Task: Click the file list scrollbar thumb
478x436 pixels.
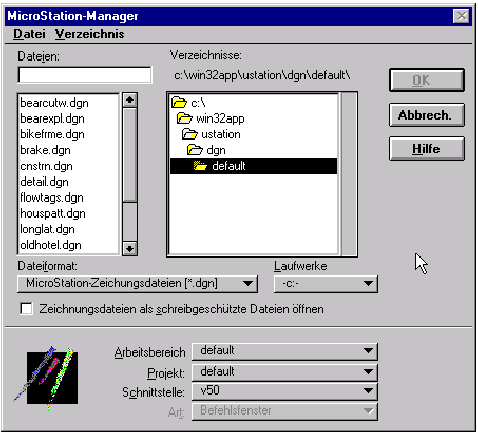Action: click(130, 154)
